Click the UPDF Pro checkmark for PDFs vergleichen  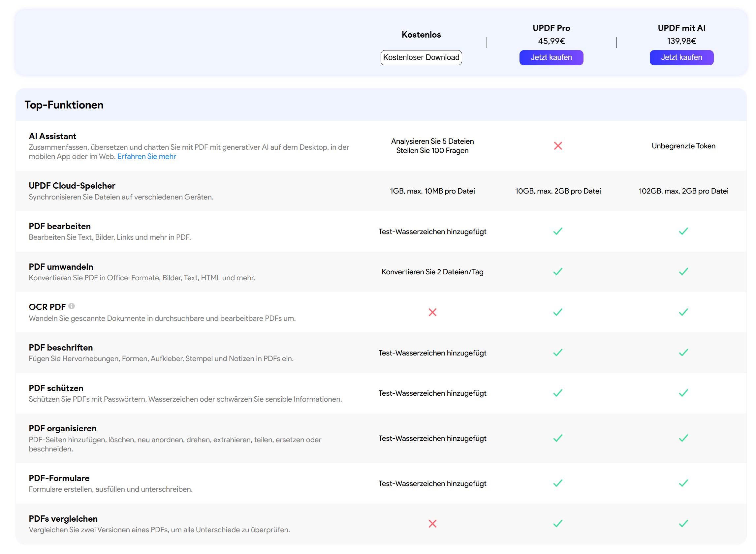click(558, 523)
